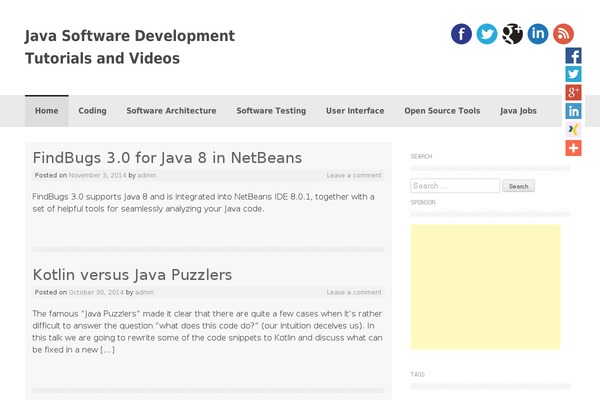Share via square Facebook sidebar icon
This screenshot has height=400, width=600.
[x=573, y=56]
